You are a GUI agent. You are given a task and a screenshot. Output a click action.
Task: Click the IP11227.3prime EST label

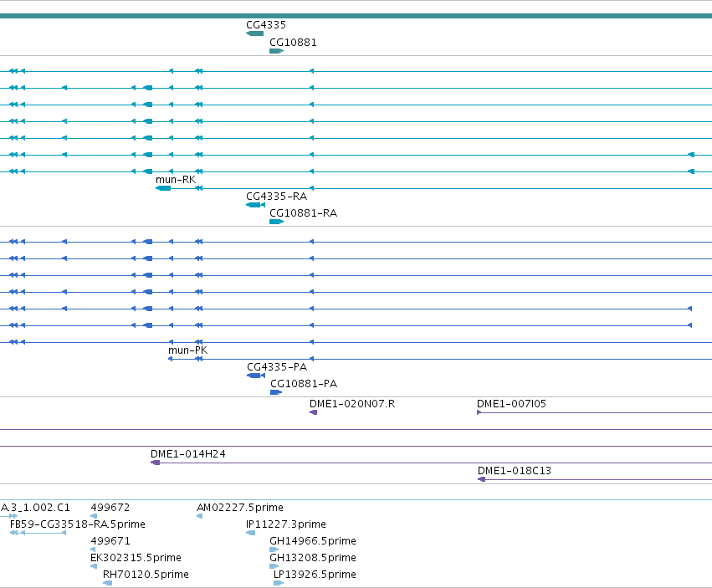(x=286, y=524)
